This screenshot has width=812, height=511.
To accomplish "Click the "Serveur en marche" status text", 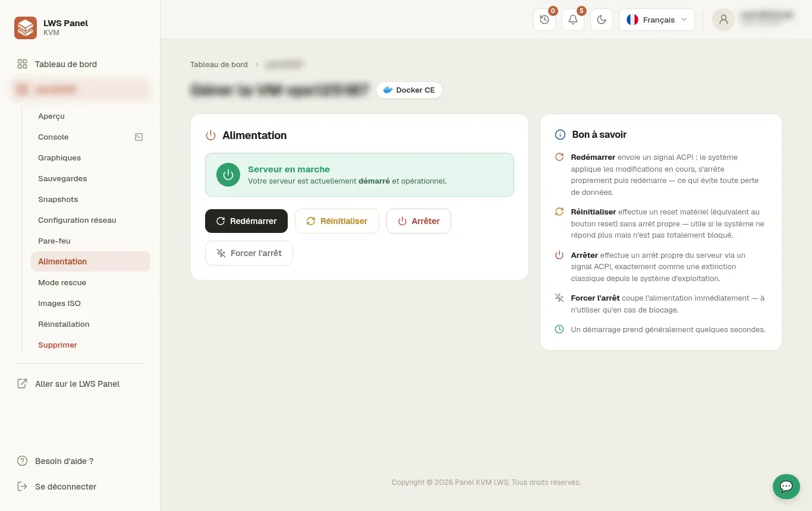I will [289, 169].
